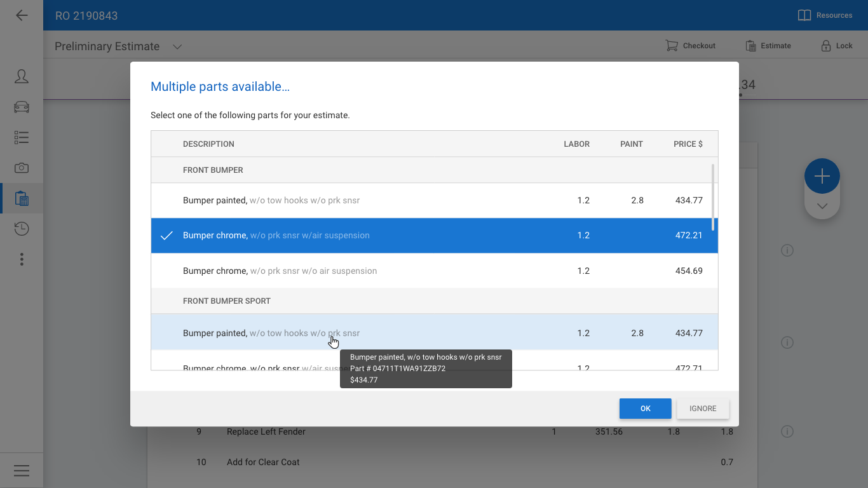Click the parts list vertical scrollbar
Screen dimensions: 868x488
tap(713, 197)
